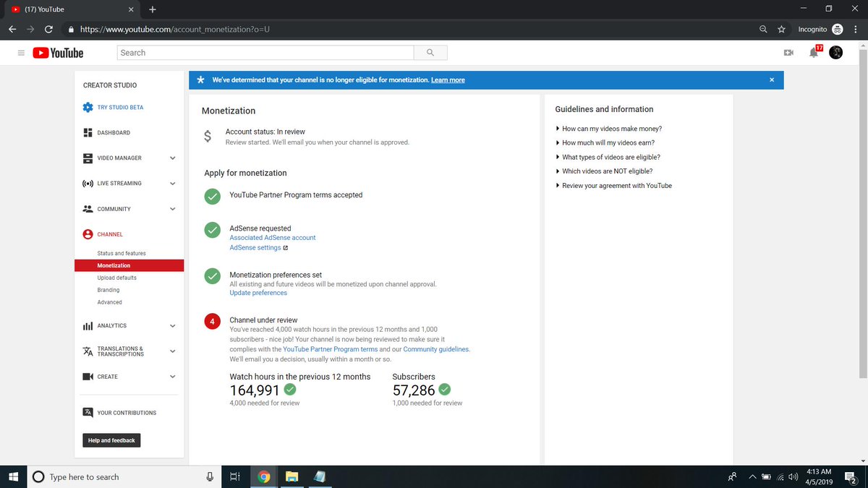Click the YouTube logo

pyautogui.click(x=58, y=53)
